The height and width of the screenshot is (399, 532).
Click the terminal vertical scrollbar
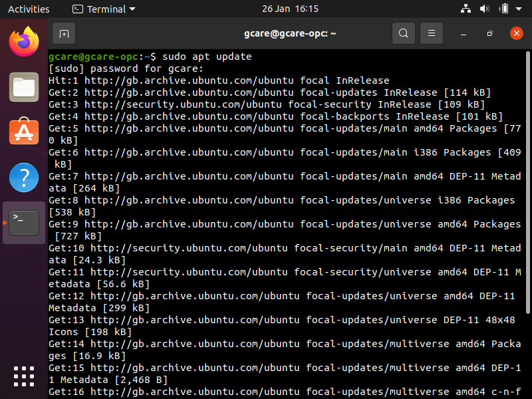[527, 182]
